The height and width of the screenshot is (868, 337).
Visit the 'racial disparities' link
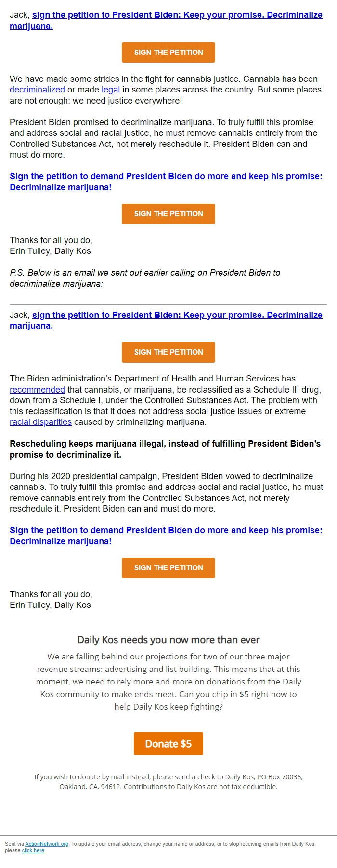click(39, 422)
